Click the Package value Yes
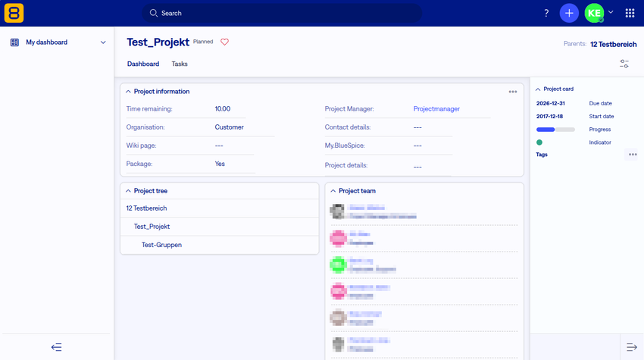Screen dimensions: 644x360 [220, 164]
